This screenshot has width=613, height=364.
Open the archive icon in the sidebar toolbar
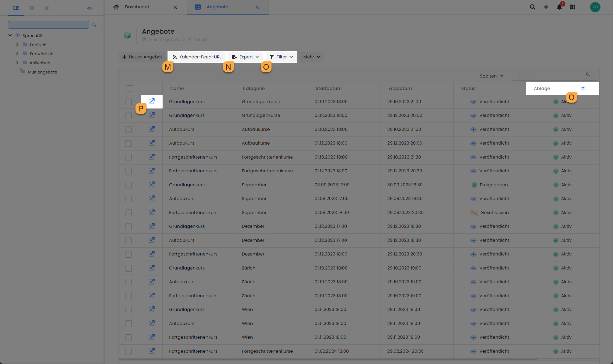pos(32,8)
